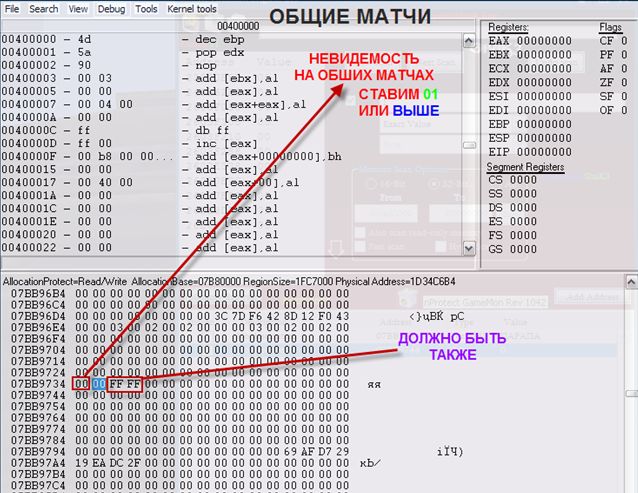Open the Tools menu
Screen dimensions: 638x493
146,9
